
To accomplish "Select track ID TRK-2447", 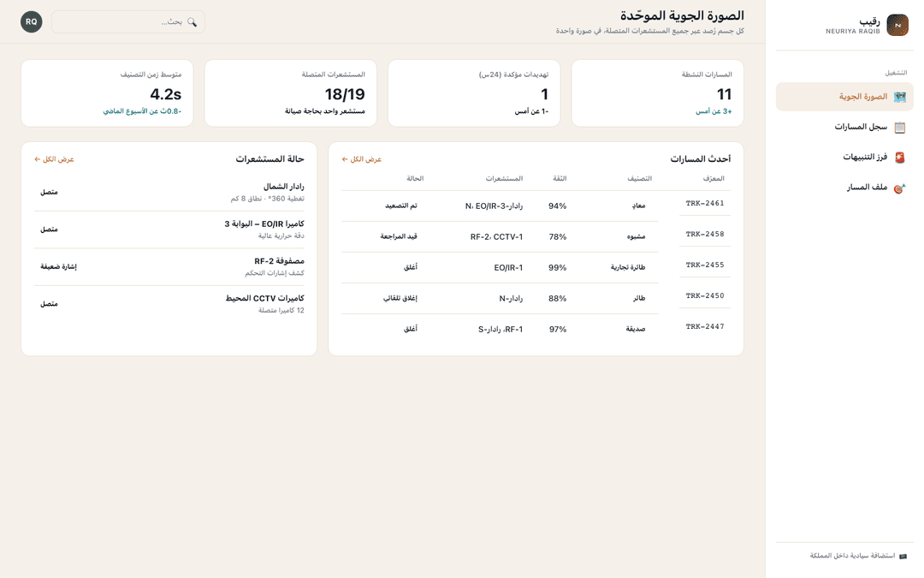I will coord(705,326).
